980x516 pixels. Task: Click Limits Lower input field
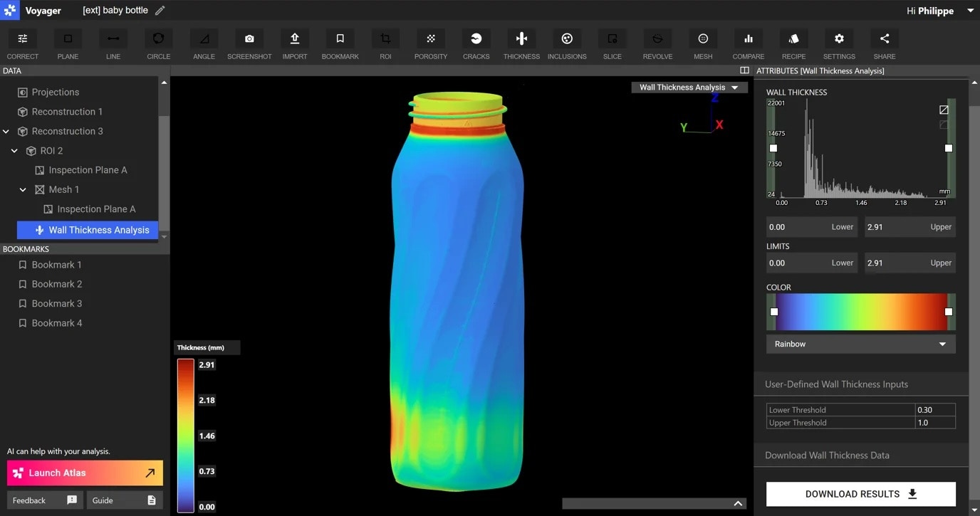(813, 263)
